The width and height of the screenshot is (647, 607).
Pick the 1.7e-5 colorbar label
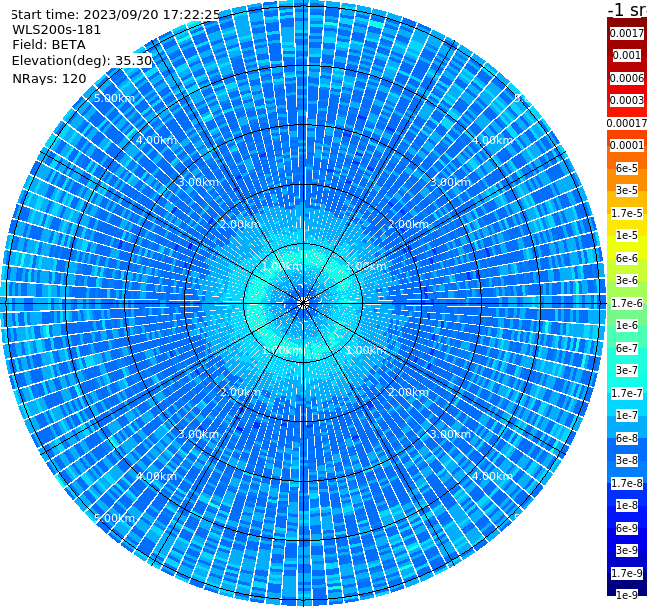point(627,213)
